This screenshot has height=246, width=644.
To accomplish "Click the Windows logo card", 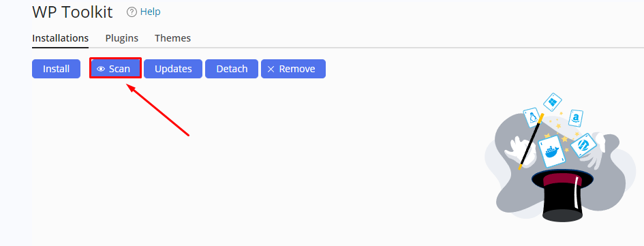I will click(553, 102).
